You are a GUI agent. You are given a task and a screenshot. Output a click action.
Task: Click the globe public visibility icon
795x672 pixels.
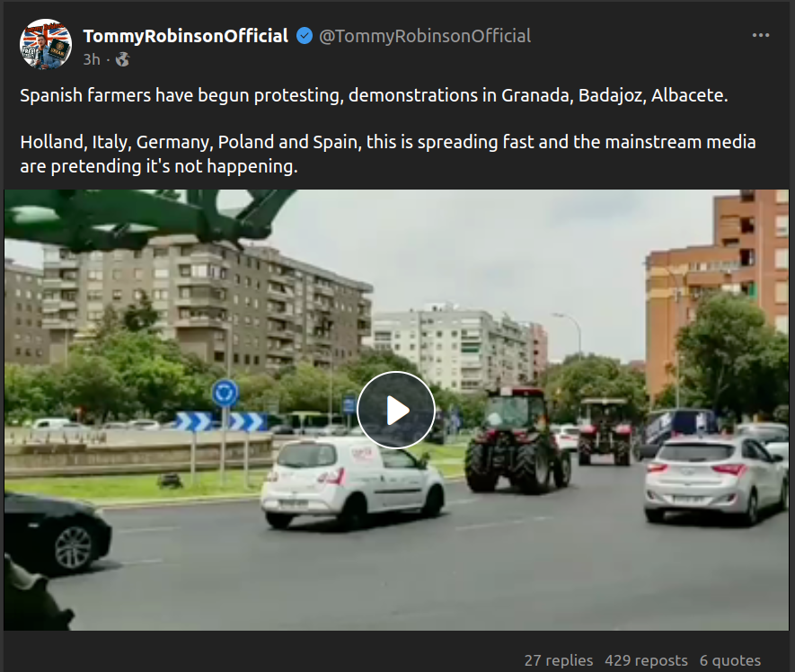pos(122,59)
